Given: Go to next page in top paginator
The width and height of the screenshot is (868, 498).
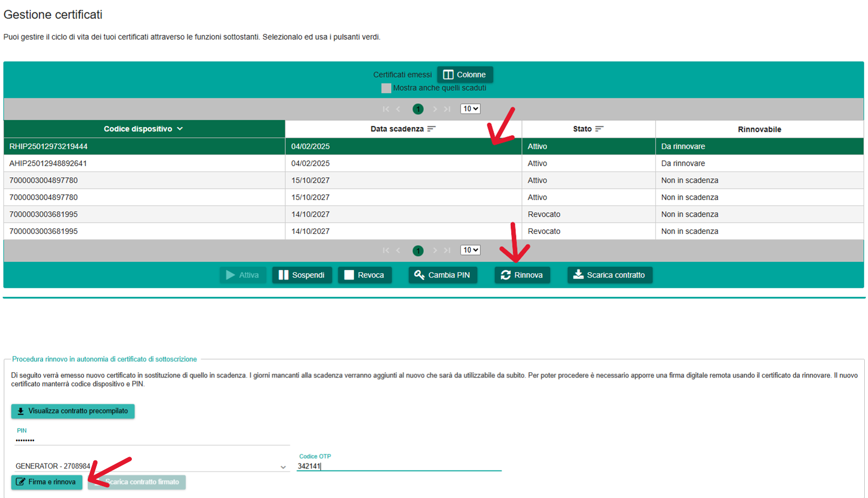Looking at the screenshot, I should [x=435, y=109].
